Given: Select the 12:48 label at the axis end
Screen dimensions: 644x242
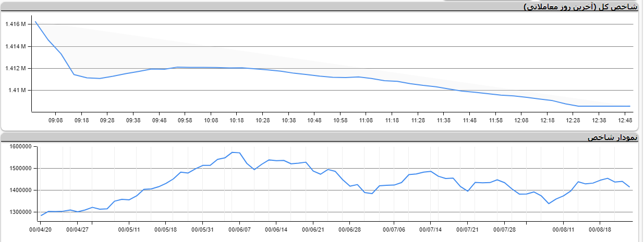Looking at the screenshot, I should pyautogui.click(x=624, y=120).
